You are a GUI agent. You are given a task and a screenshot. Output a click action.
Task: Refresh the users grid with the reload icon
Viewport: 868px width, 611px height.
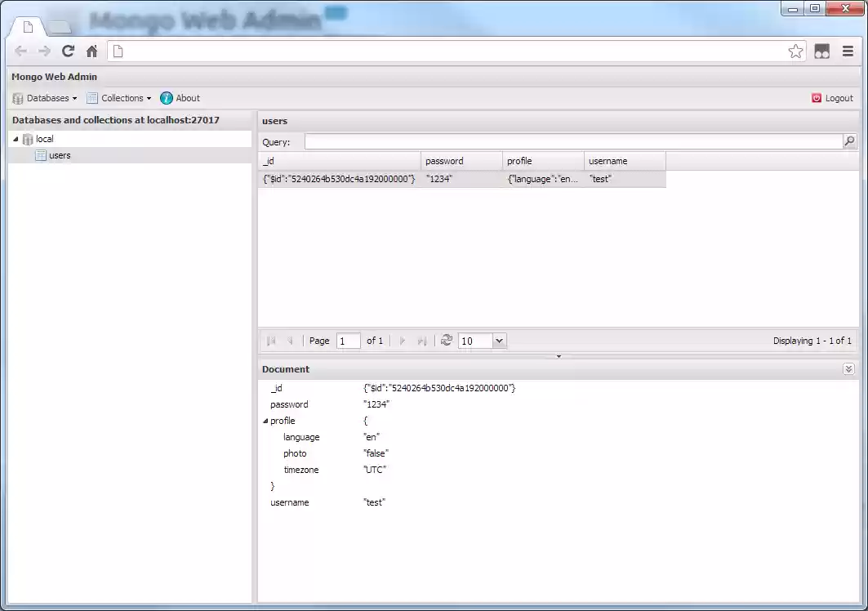pos(446,341)
